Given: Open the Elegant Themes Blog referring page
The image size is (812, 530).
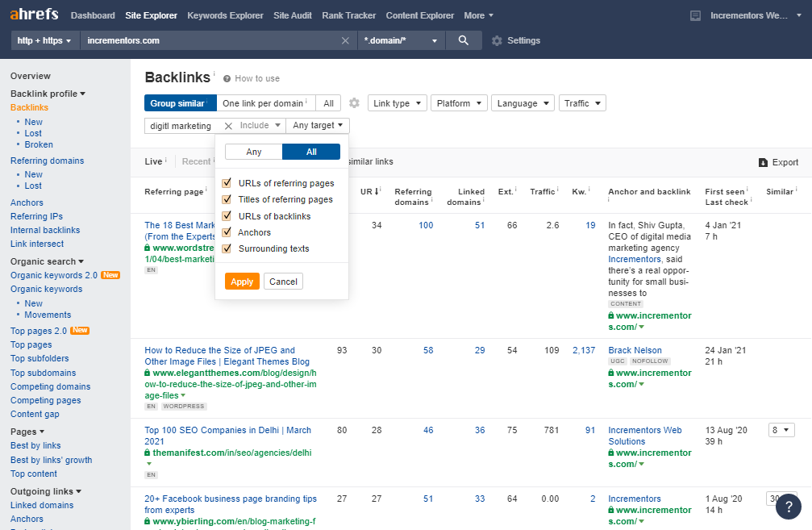Looking at the screenshot, I should [227, 356].
